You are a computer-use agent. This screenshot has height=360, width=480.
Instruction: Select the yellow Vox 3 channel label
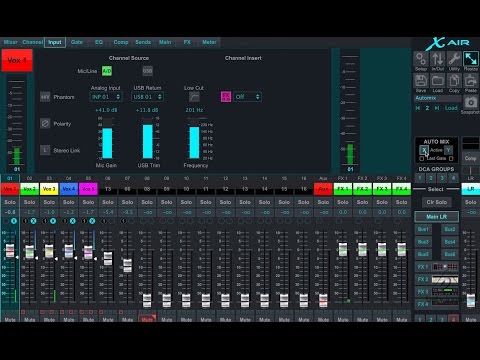tap(49, 189)
